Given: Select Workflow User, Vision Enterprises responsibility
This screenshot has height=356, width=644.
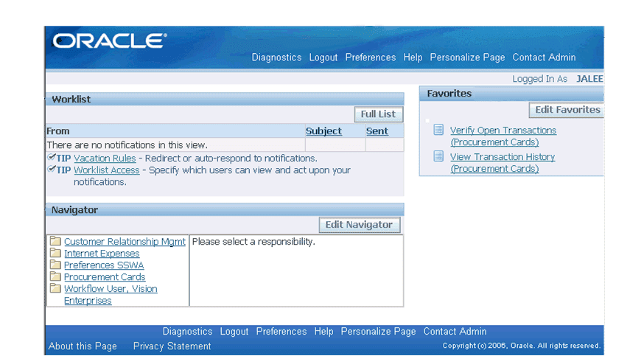Looking at the screenshot, I should coord(111,295).
